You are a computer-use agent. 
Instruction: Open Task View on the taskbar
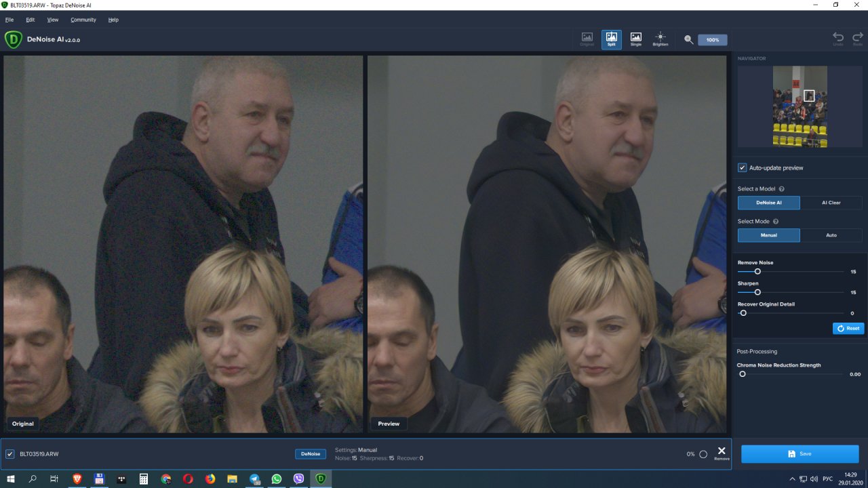point(54,479)
